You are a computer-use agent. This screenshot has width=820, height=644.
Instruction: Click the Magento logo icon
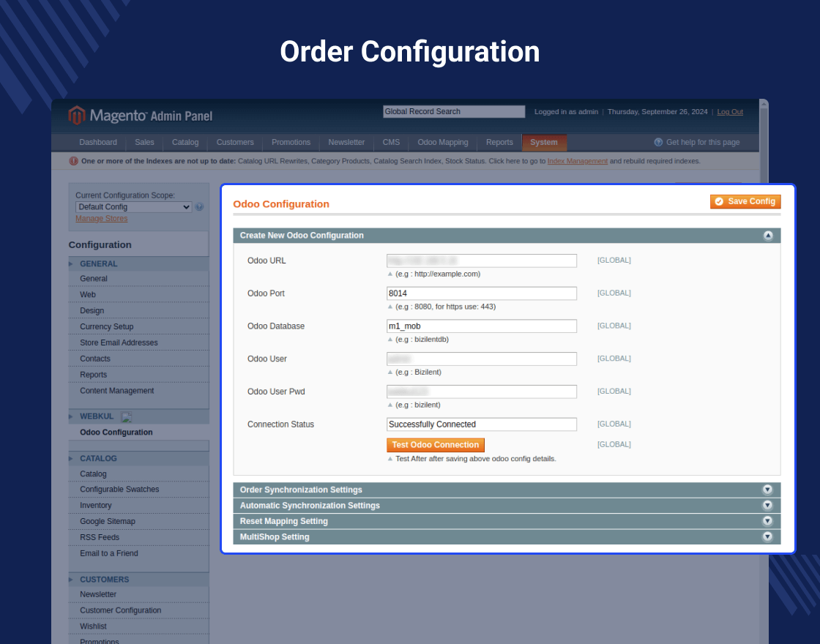(76, 115)
